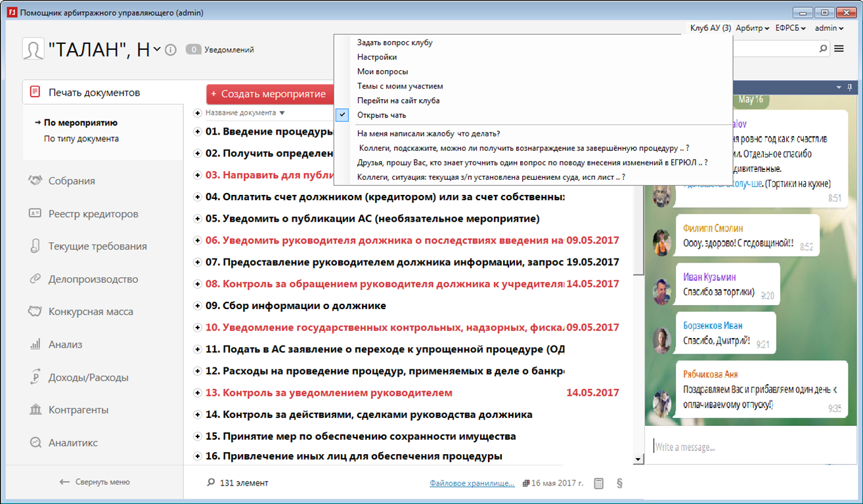
Task: Click the magnifier icon in the search field
Action: (x=823, y=49)
